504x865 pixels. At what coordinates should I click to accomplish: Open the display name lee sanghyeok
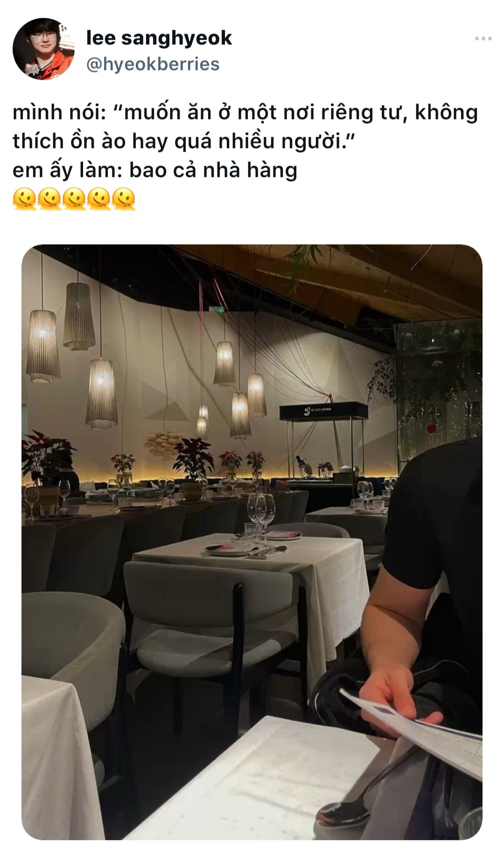pyautogui.click(x=159, y=38)
